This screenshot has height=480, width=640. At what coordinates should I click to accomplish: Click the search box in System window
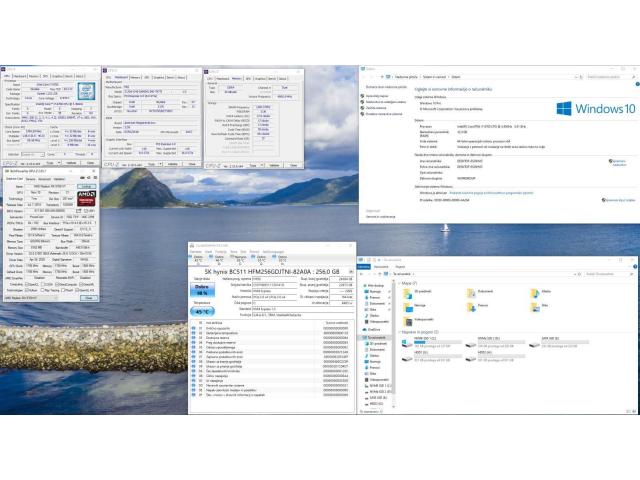pos(611,77)
